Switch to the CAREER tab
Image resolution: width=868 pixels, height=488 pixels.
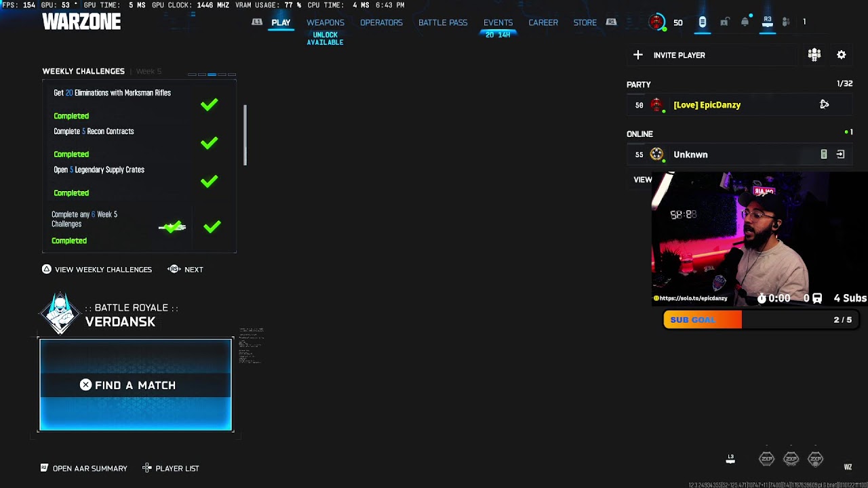(x=543, y=22)
